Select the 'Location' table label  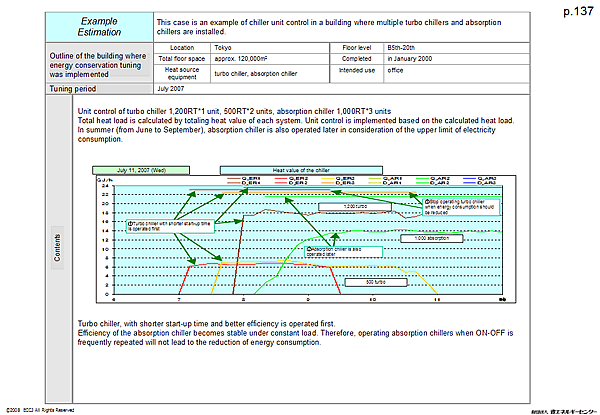click(x=182, y=48)
